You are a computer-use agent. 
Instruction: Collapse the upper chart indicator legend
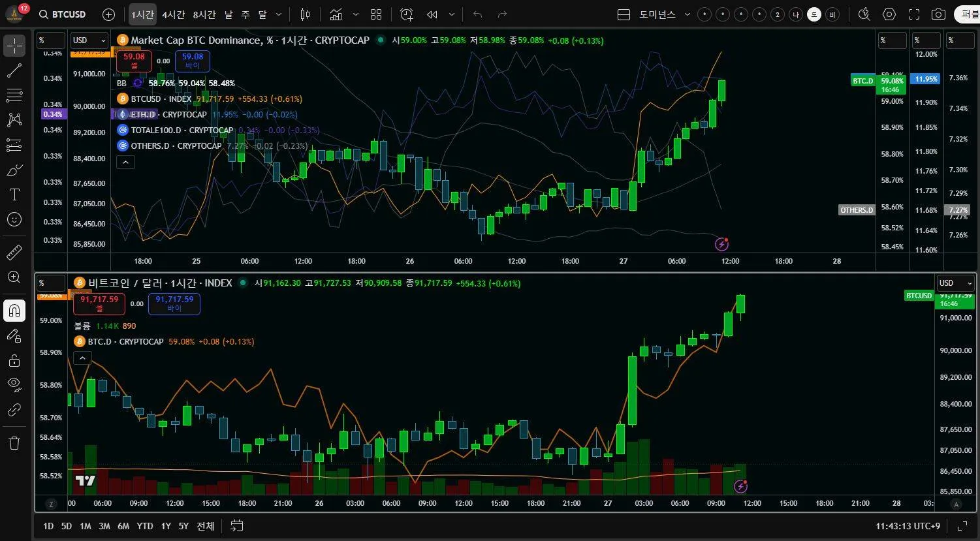point(125,162)
